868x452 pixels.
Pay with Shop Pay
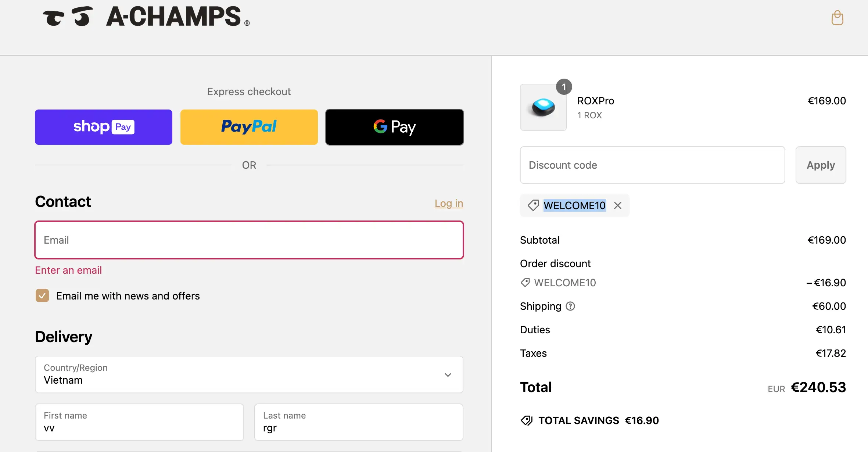(x=104, y=127)
